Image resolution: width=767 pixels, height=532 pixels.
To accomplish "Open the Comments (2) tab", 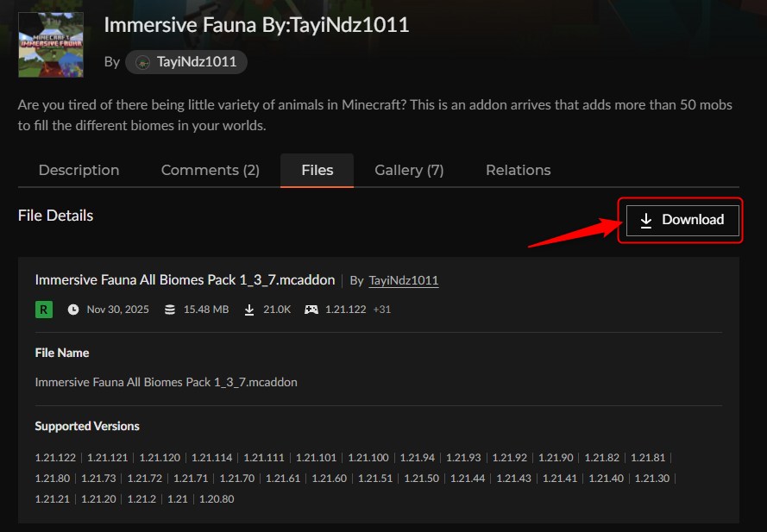I will pos(211,170).
